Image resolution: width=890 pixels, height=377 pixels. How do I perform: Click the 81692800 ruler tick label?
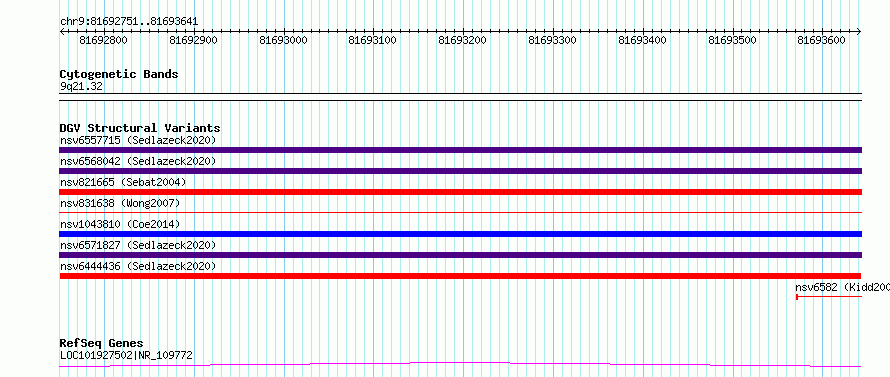(103, 40)
